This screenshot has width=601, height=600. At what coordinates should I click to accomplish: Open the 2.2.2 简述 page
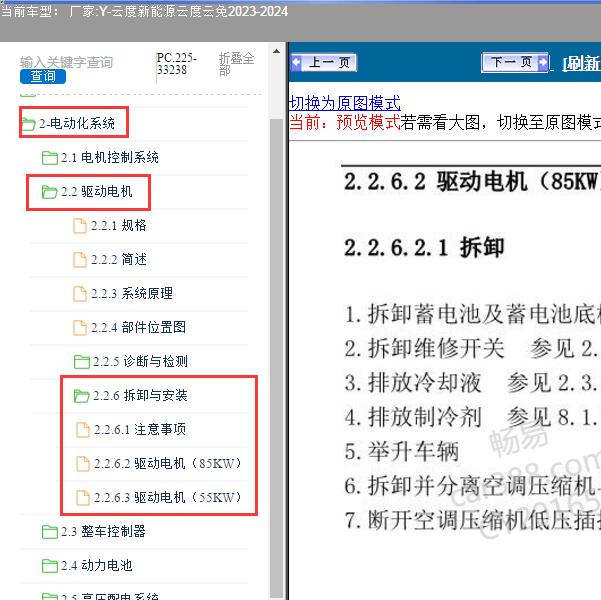[119, 260]
